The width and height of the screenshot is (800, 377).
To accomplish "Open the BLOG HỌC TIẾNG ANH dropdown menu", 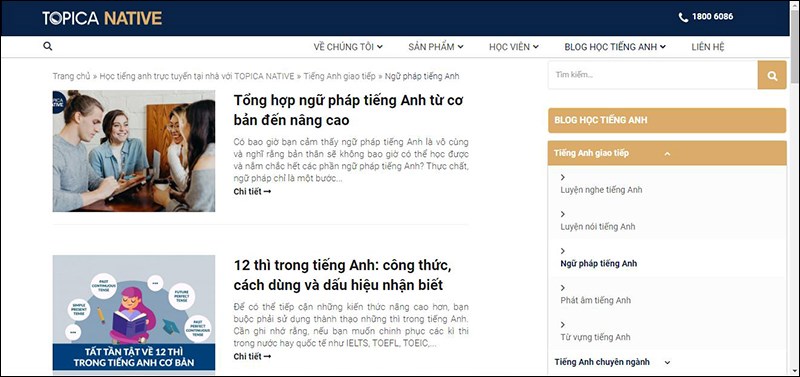I will click(615, 47).
